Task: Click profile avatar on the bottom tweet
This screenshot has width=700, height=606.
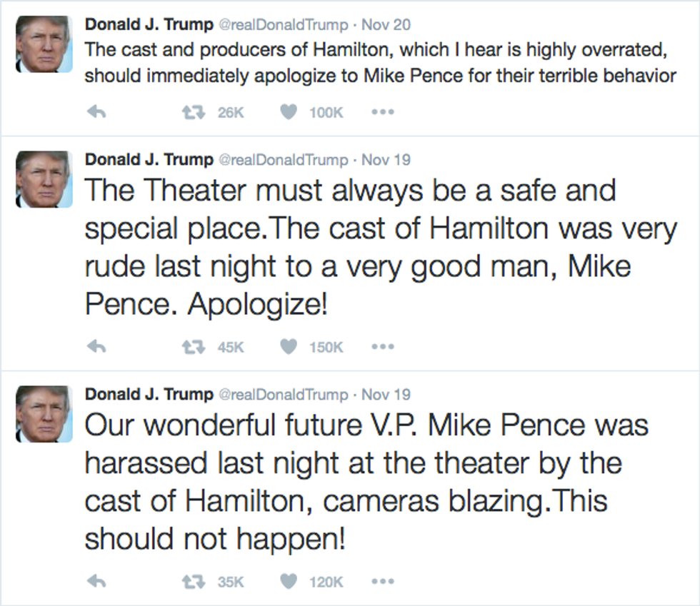Action: (44, 413)
